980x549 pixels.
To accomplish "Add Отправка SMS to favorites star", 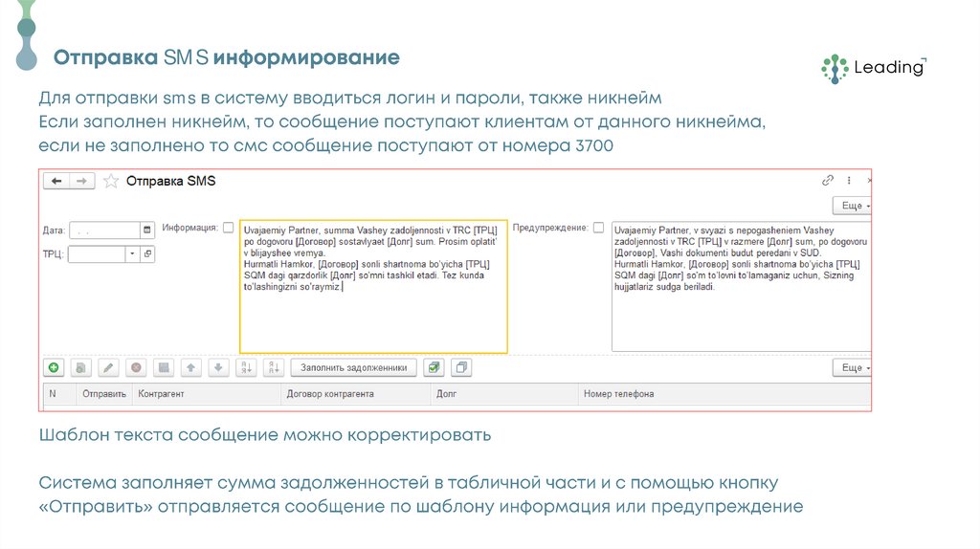I will point(111,181).
